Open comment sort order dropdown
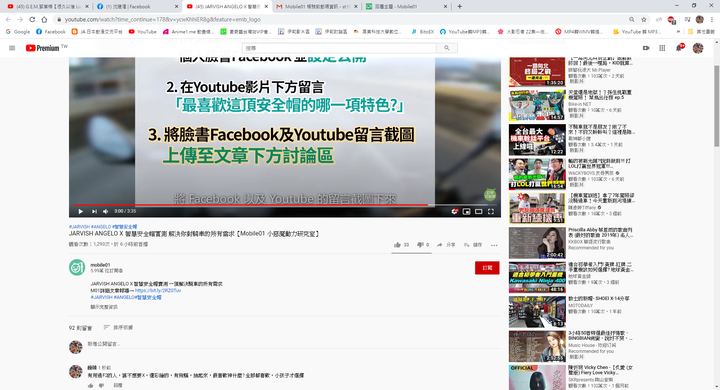 pyautogui.click(x=118, y=328)
